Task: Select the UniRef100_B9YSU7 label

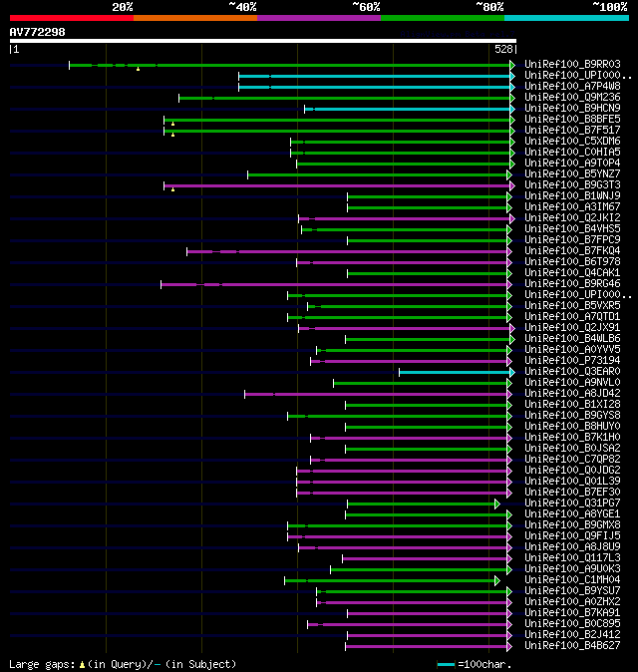Action: pyautogui.click(x=572, y=591)
